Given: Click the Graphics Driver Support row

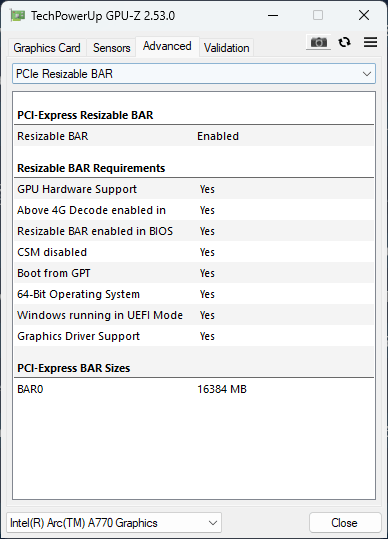Looking at the screenshot, I should pos(194,336).
